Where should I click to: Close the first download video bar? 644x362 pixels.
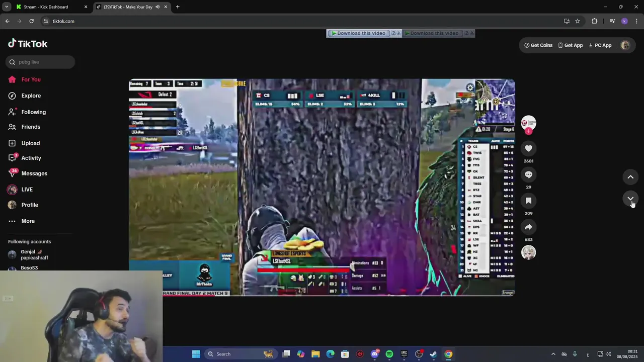click(399, 33)
